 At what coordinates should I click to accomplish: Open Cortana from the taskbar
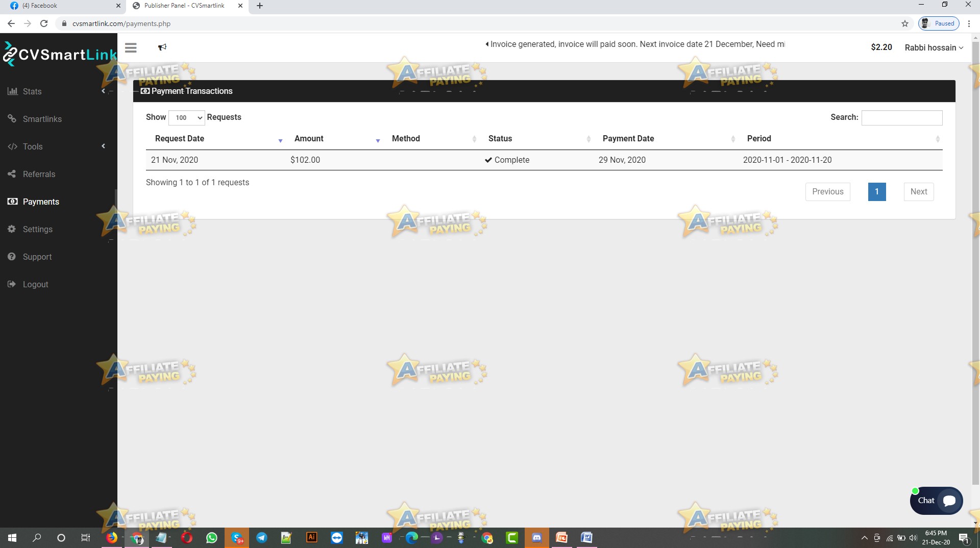[x=61, y=538]
